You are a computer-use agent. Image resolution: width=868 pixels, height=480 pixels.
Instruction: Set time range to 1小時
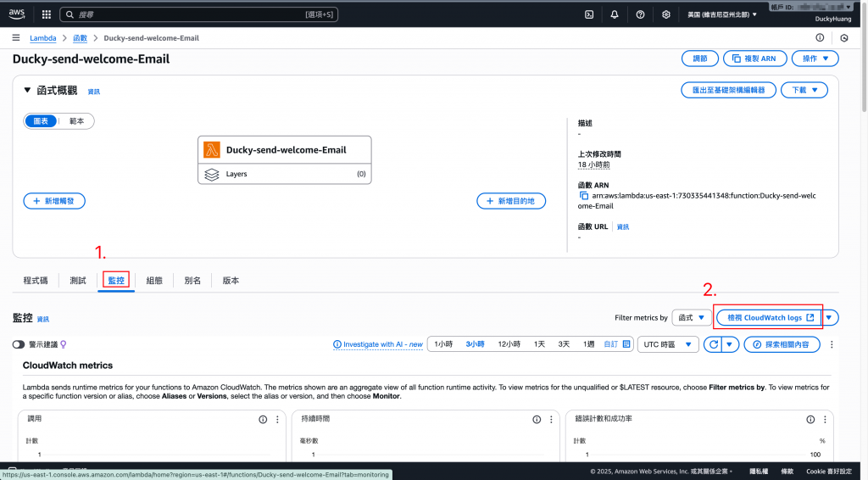pos(443,344)
